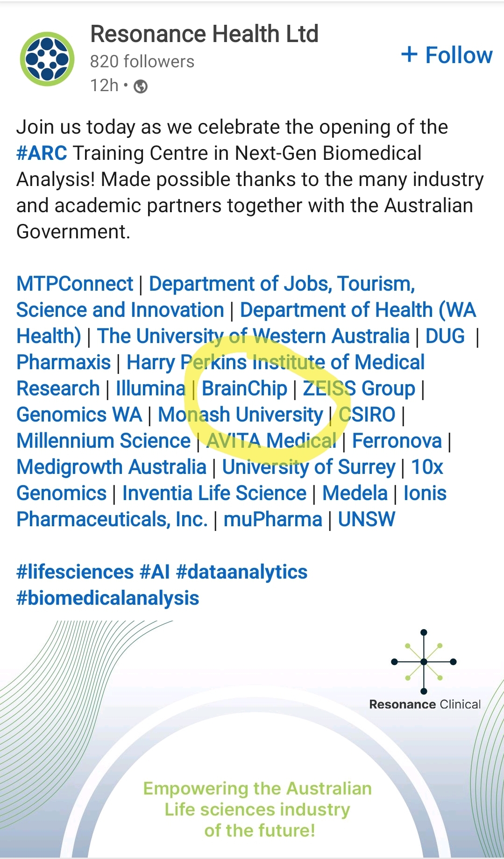Screen dimensions: 504x859
Task: Follow Resonance Health Ltd
Action: [x=447, y=55]
